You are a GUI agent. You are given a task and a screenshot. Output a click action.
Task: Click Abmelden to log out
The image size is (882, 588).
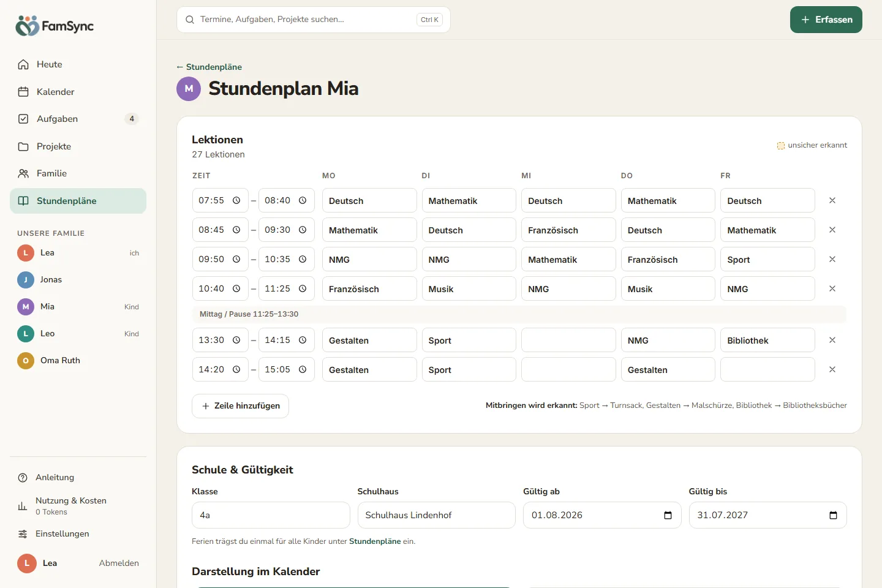[119, 563]
